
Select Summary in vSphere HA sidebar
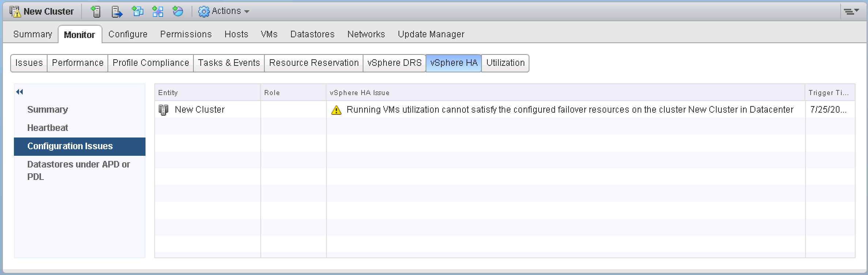coord(80,110)
